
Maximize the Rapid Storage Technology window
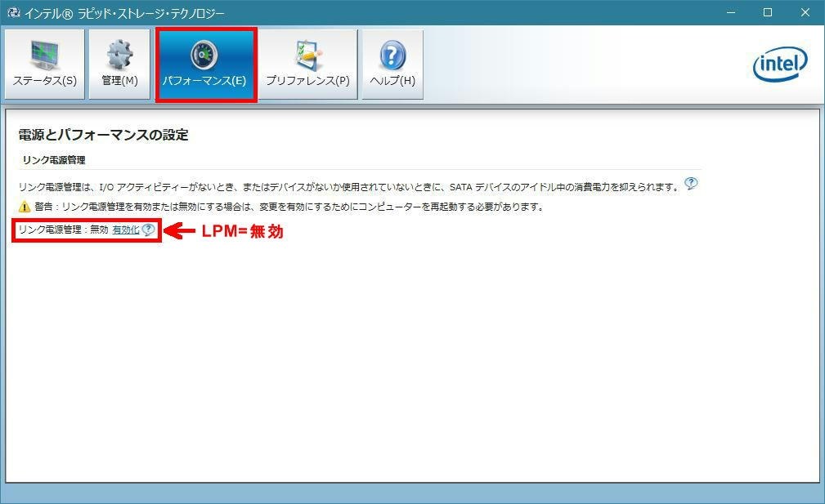pyautogui.click(x=768, y=12)
